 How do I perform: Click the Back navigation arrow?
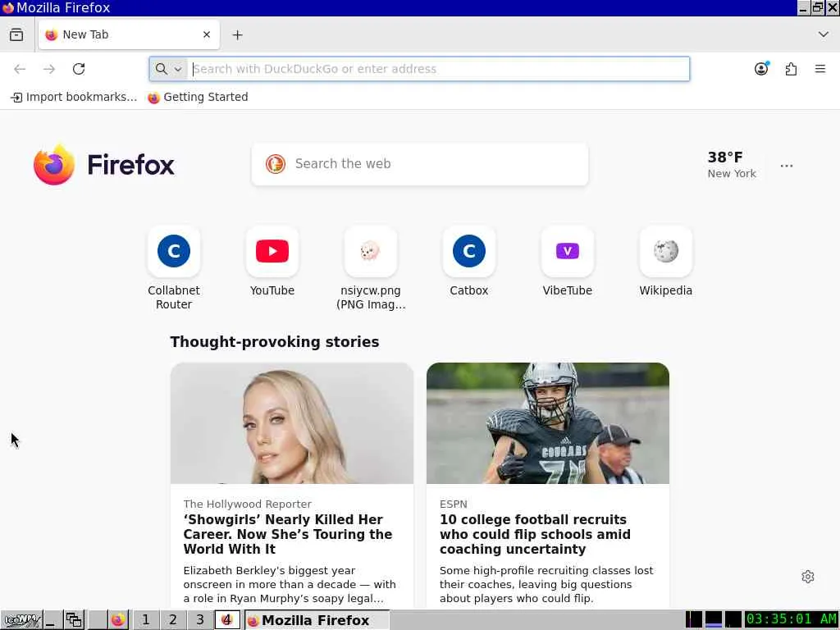pyautogui.click(x=20, y=69)
